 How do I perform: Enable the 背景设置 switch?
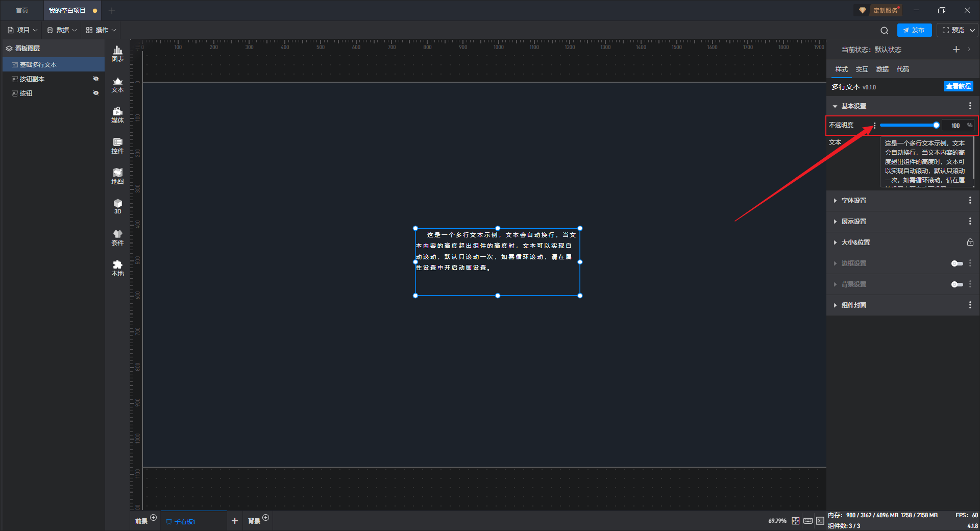(957, 284)
